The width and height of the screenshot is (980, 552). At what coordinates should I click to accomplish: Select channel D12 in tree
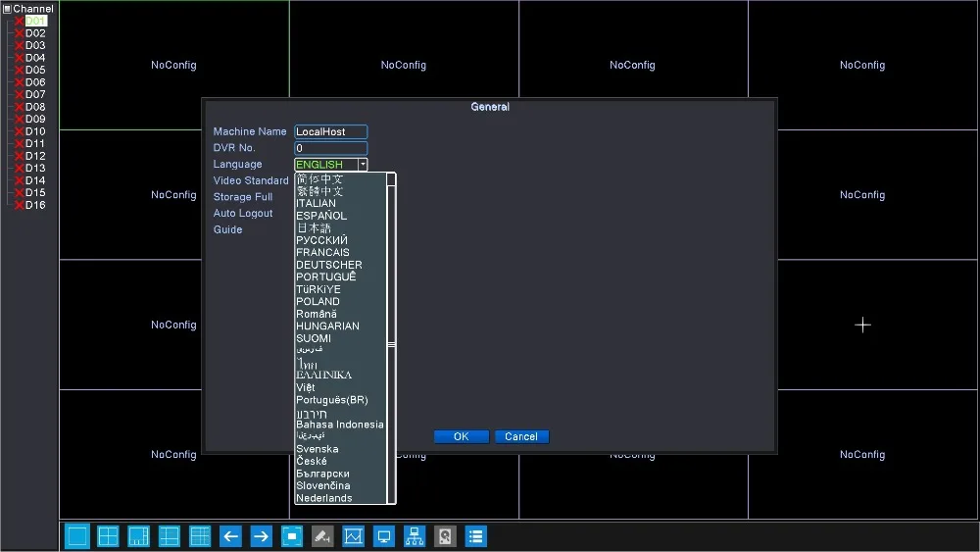pos(35,156)
